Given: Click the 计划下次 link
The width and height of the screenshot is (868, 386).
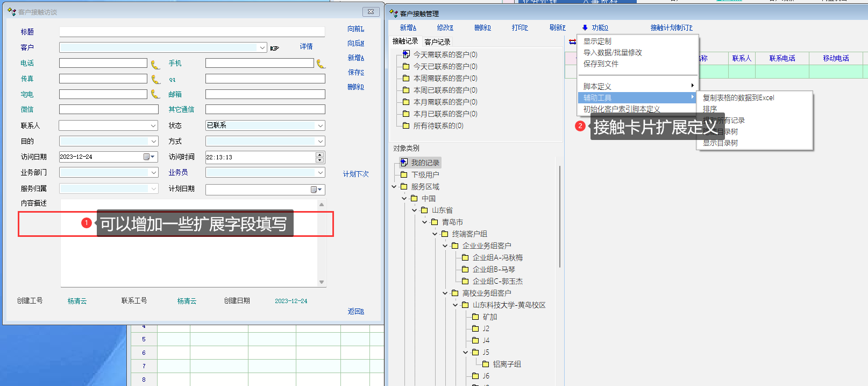Looking at the screenshot, I should [x=355, y=174].
